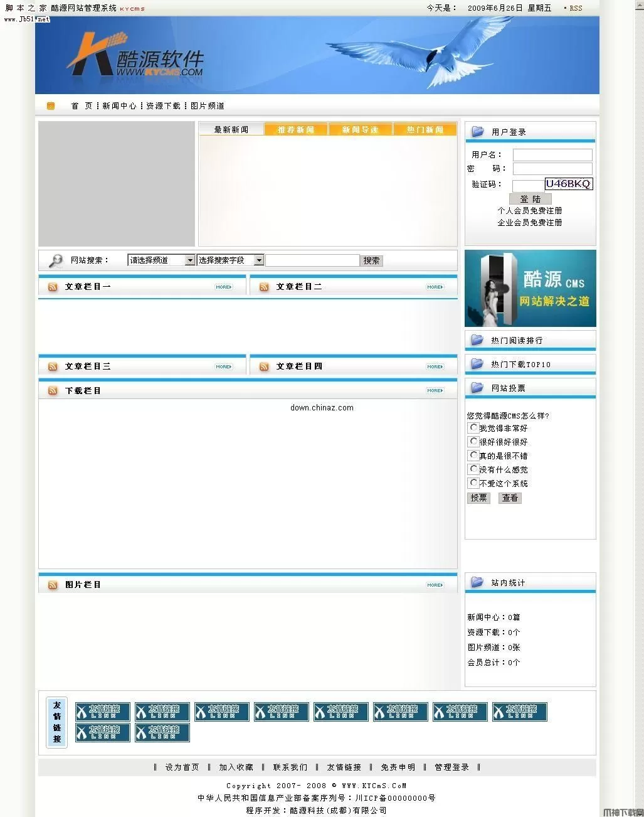644x817 pixels.
Task: Click the orange square icon left of 首页
Action: tap(51, 105)
